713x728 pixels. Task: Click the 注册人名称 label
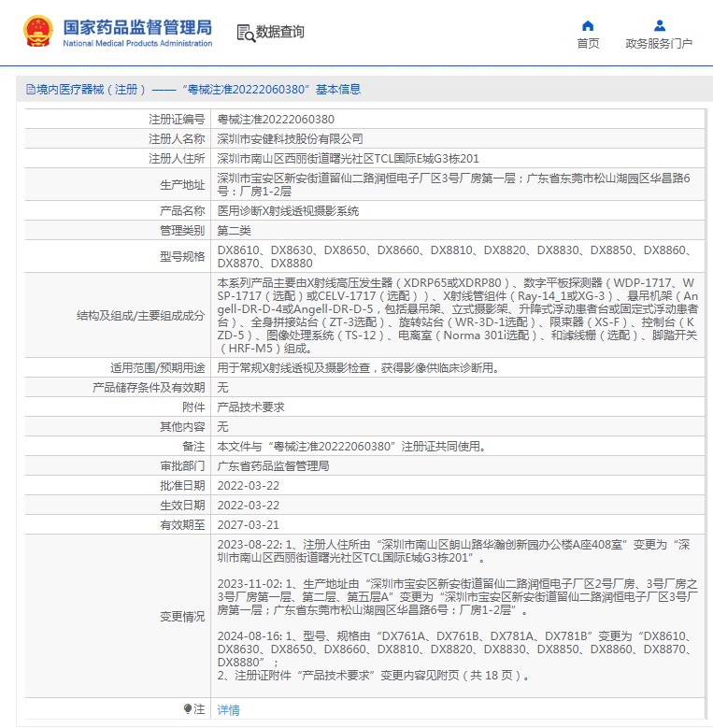tap(177, 139)
